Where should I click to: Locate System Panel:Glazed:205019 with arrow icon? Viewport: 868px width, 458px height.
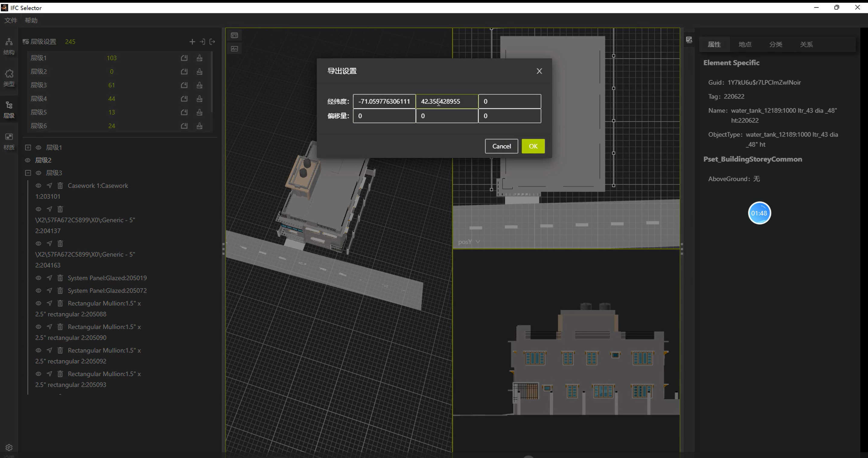(x=49, y=278)
